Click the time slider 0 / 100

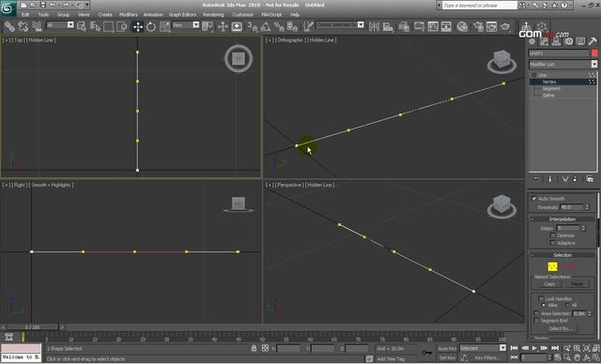pyautogui.click(x=33, y=327)
